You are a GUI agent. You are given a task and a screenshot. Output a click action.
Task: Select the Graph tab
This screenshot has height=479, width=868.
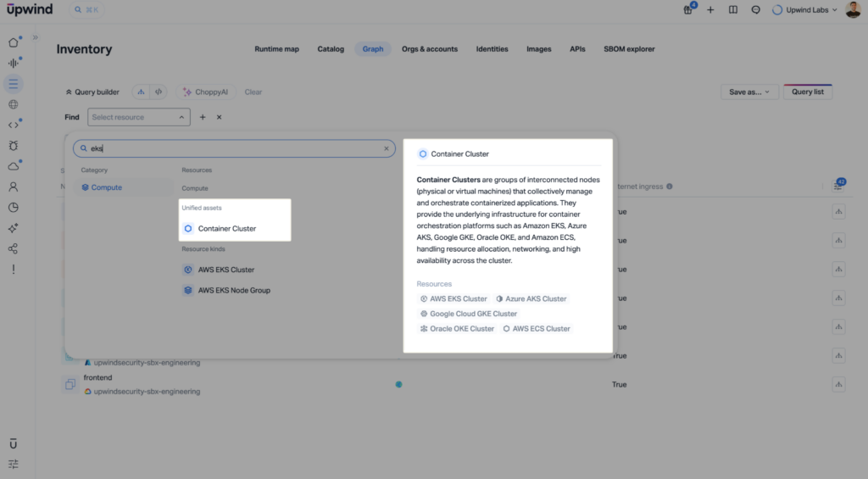point(373,48)
